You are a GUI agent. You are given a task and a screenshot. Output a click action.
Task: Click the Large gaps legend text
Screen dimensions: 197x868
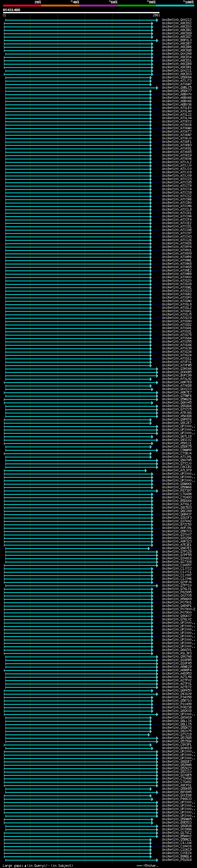click(13, 866)
